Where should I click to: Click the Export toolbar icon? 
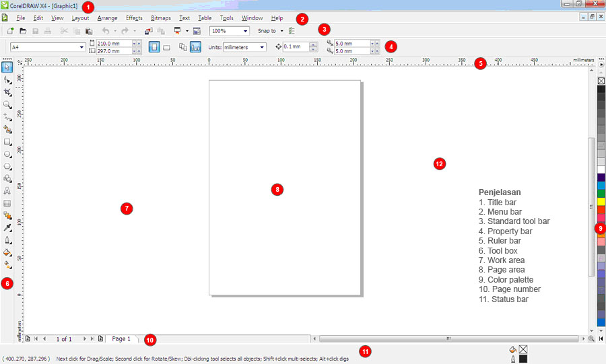coord(161,31)
